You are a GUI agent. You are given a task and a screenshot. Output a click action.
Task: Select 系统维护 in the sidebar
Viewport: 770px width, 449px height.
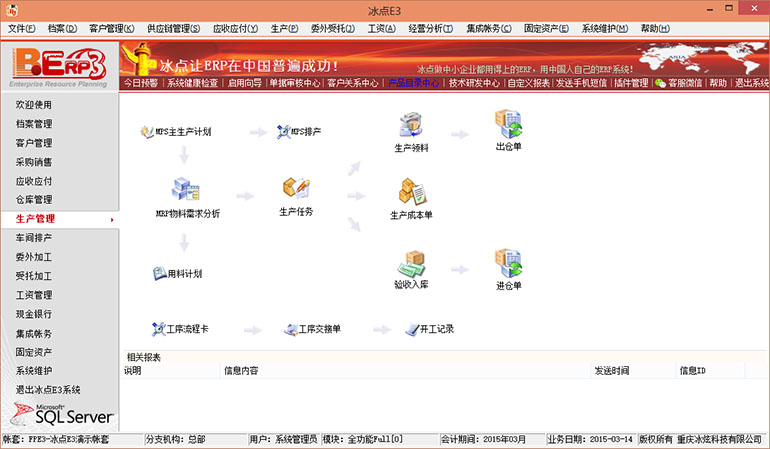(x=33, y=371)
